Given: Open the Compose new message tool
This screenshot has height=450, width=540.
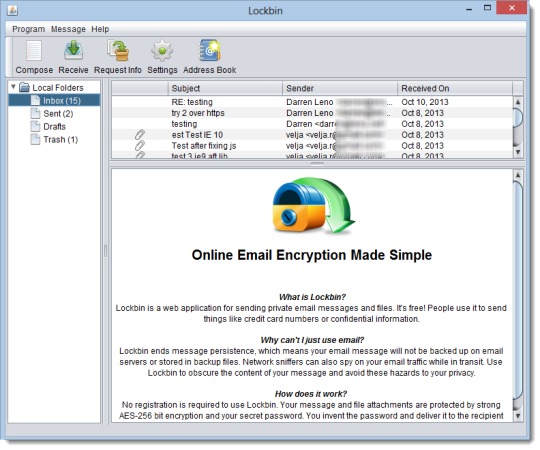Looking at the screenshot, I should pyautogui.click(x=34, y=57).
